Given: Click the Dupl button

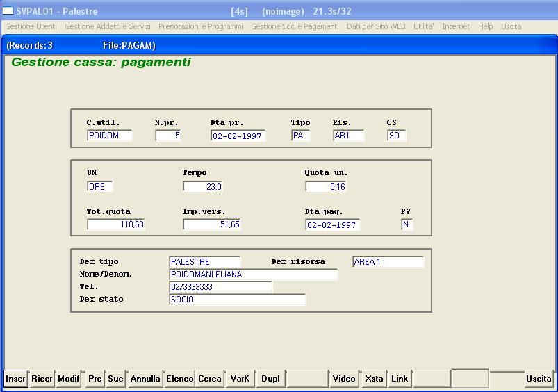Looking at the screenshot, I should (270, 379).
